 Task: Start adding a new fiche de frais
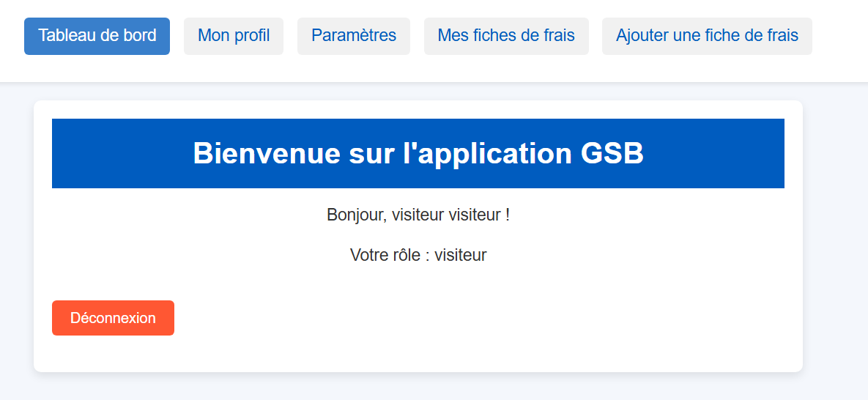pos(707,36)
